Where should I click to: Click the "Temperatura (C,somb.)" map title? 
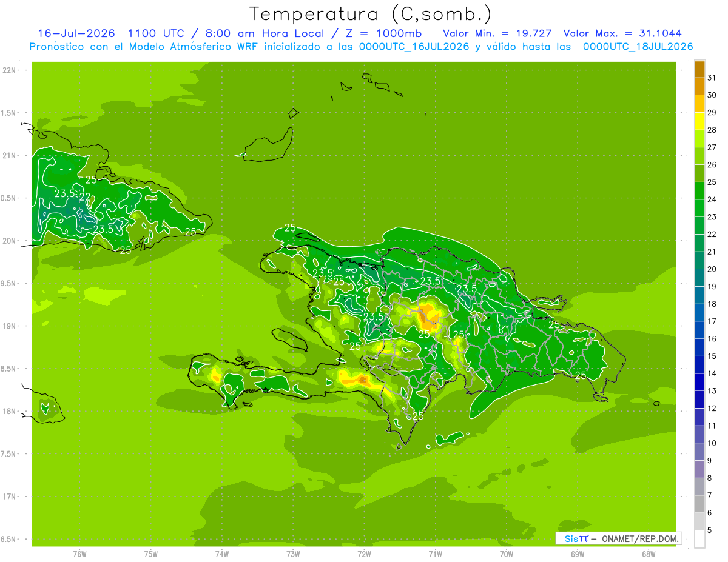[x=370, y=14]
